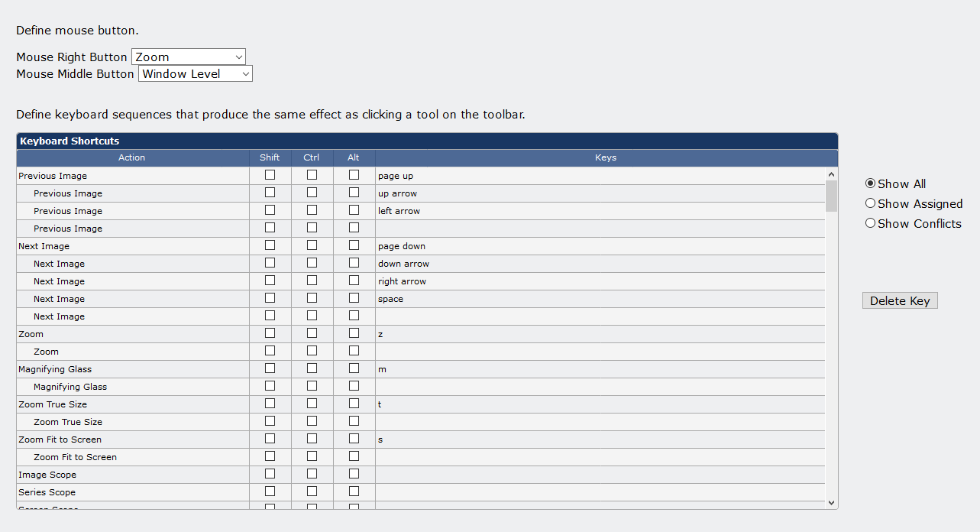The image size is (980, 532).
Task: Click the scroll up arrow of shortcuts list
Action: [832, 174]
